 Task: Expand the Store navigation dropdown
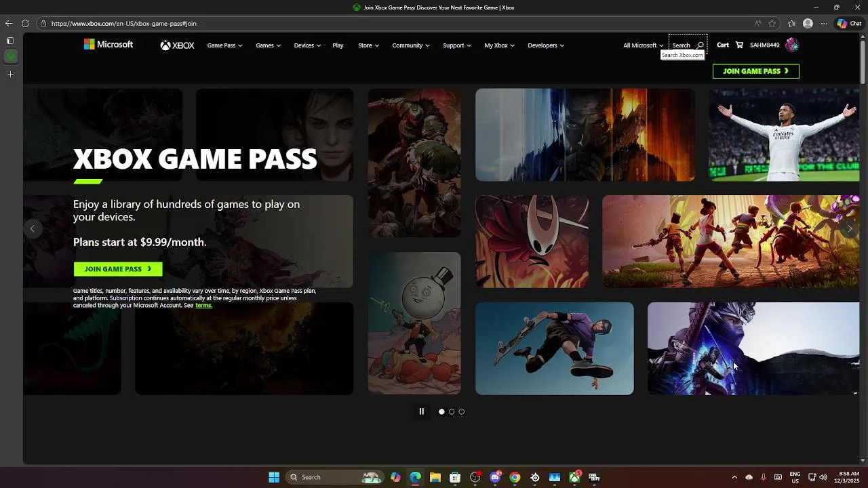tap(368, 45)
